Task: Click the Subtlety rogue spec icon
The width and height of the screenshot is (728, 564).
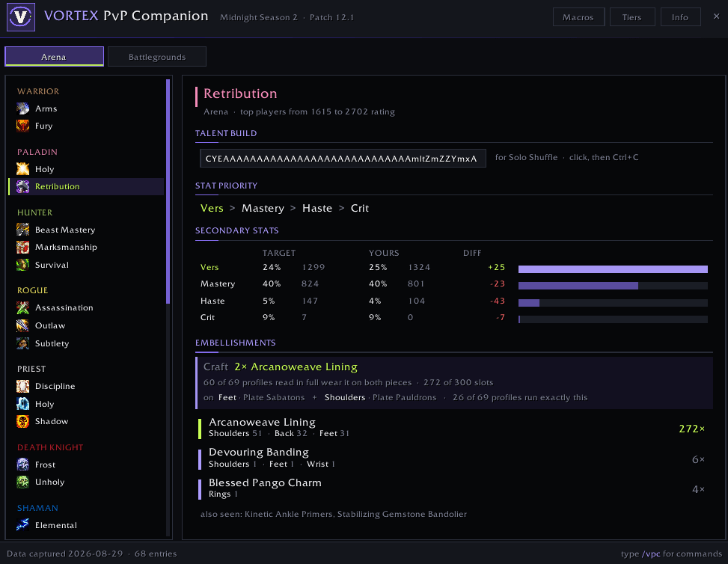Action: coord(22,343)
